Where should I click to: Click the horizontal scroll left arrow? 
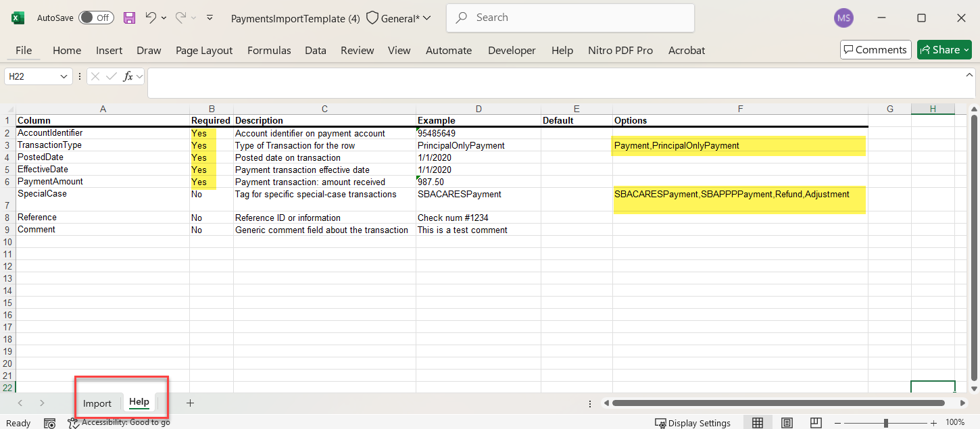coord(606,403)
